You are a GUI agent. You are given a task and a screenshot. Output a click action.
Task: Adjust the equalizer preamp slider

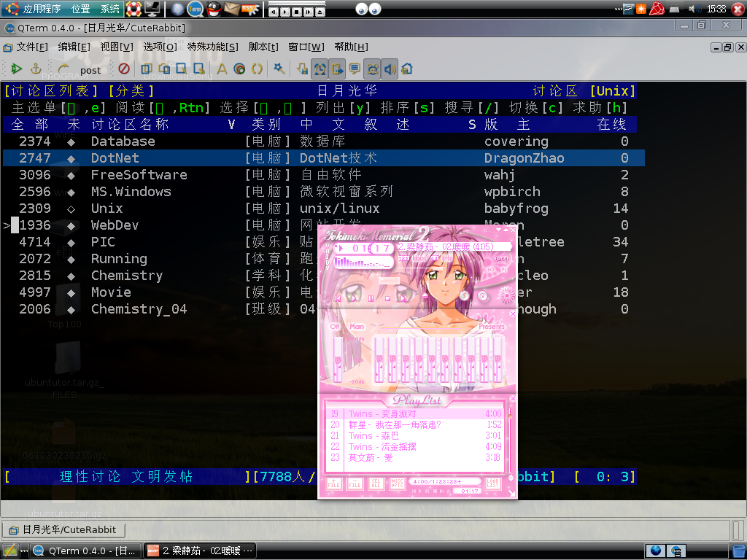[337, 360]
